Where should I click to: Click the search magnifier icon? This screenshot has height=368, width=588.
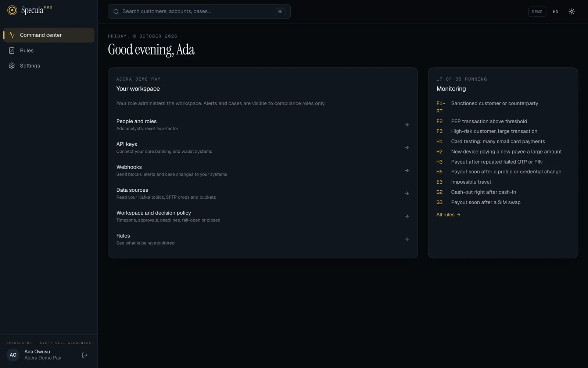click(x=116, y=11)
